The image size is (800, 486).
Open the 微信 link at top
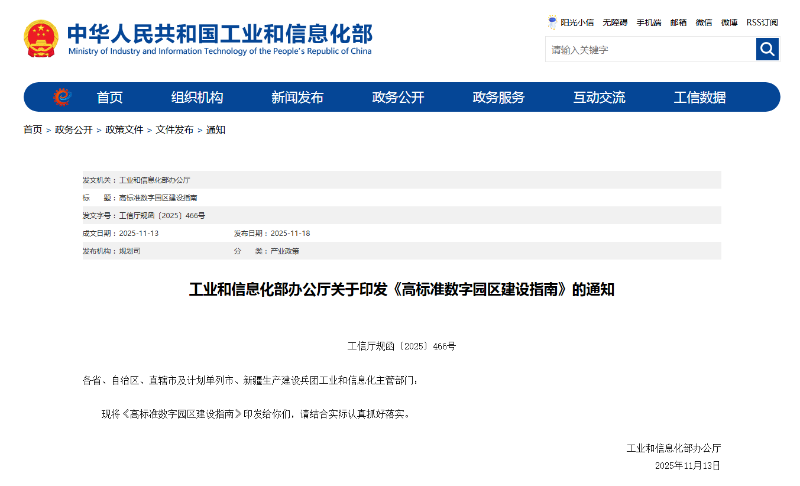pos(704,22)
